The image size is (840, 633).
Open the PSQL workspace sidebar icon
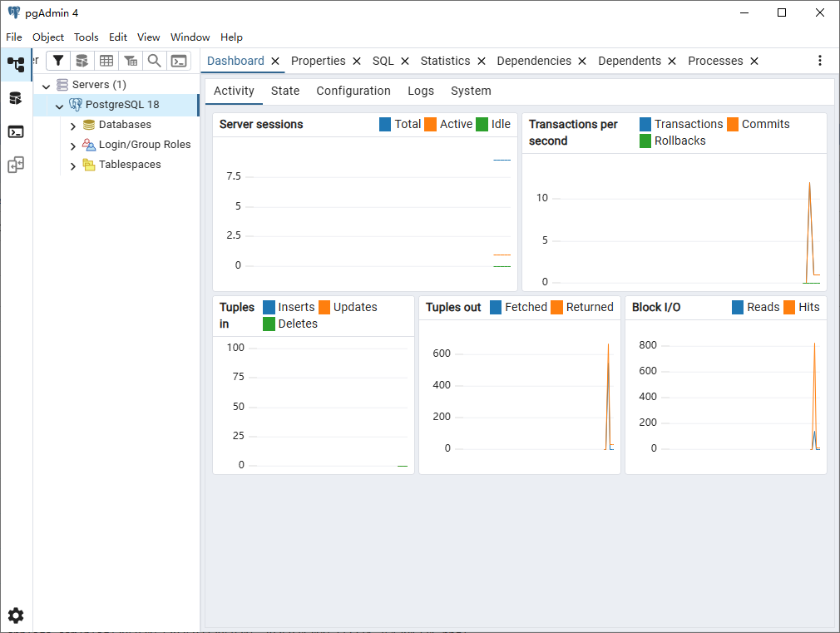click(x=16, y=132)
